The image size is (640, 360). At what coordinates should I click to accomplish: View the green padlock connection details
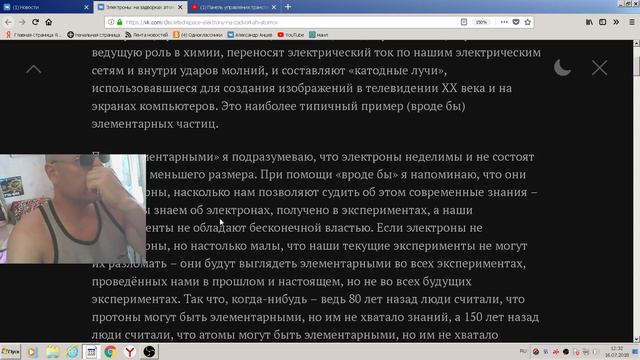pos(120,22)
